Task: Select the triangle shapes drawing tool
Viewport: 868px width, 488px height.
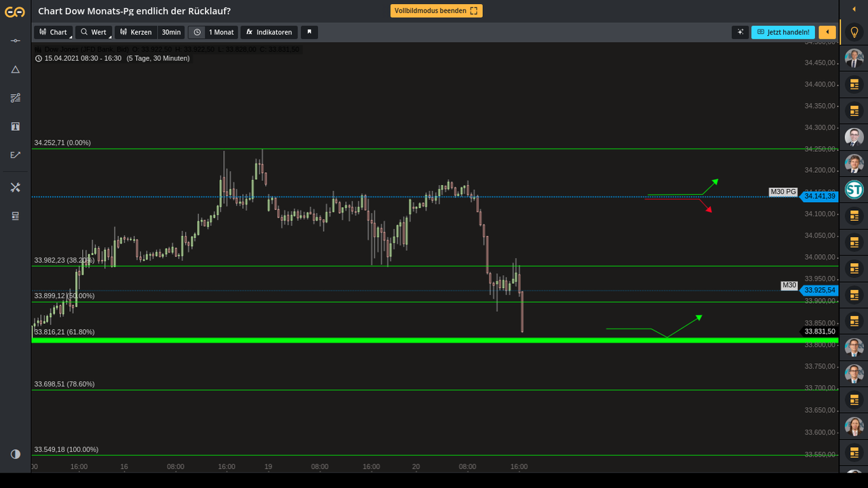Action: 15,69
